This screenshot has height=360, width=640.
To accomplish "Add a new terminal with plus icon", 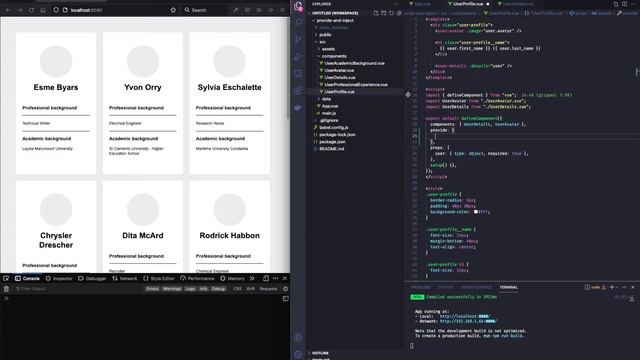I will pos(612,287).
